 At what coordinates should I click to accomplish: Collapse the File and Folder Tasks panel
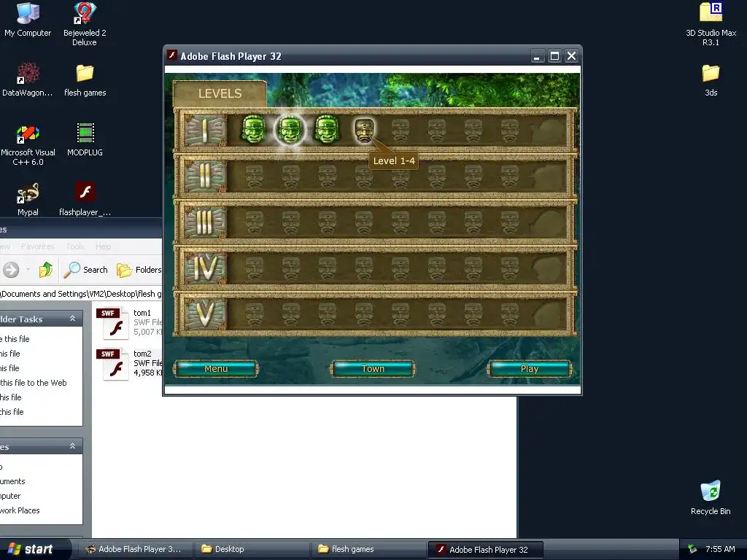(72, 318)
